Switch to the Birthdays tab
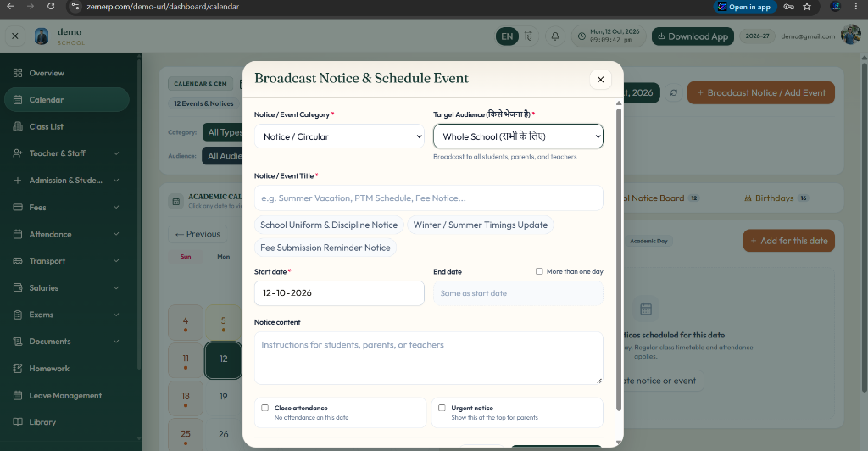The width and height of the screenshot is (868, 451). tap(776, 198)
